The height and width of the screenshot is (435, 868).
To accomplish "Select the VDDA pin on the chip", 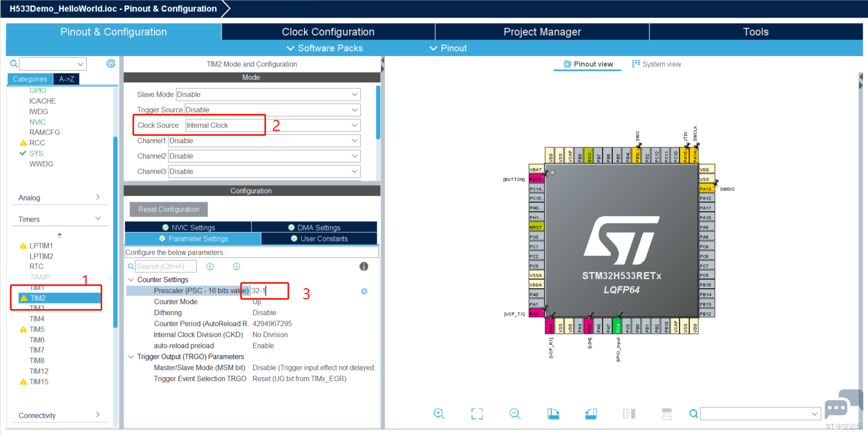I will point(536,285).
